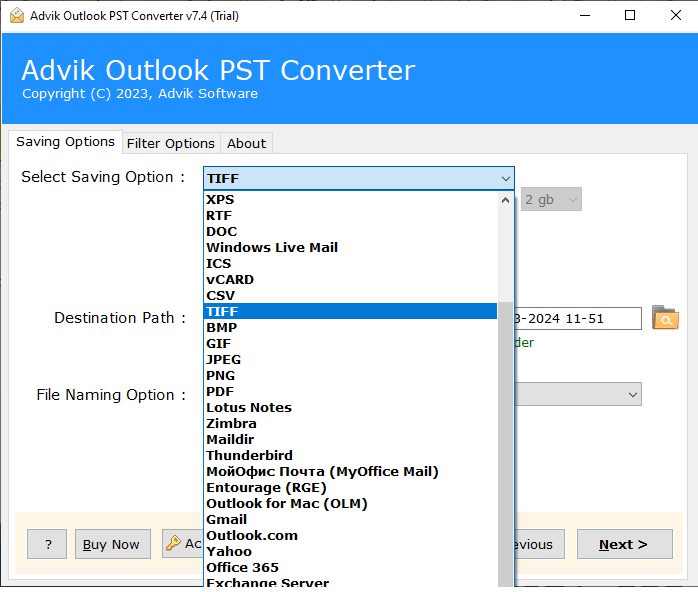This screenshot has height=592, width=698.
Task: Select Outlook for Mac (OLM)
Action: pyautogui.click(x=350, y=504)
